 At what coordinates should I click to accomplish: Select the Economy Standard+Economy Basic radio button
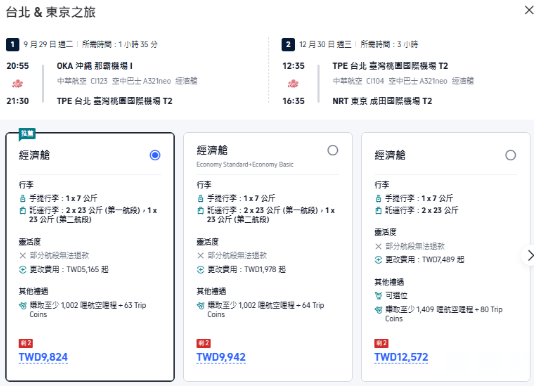[x=333, y=150]
